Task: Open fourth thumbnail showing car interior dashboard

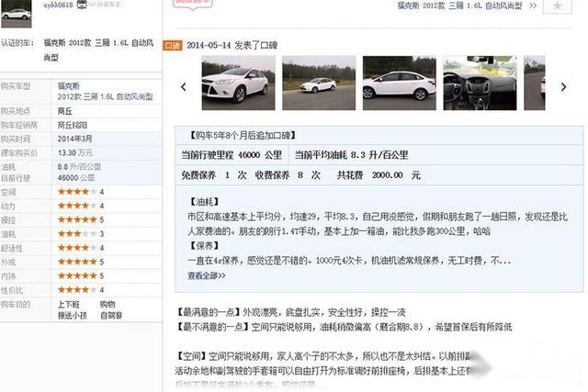Action: tap(480, 83)
